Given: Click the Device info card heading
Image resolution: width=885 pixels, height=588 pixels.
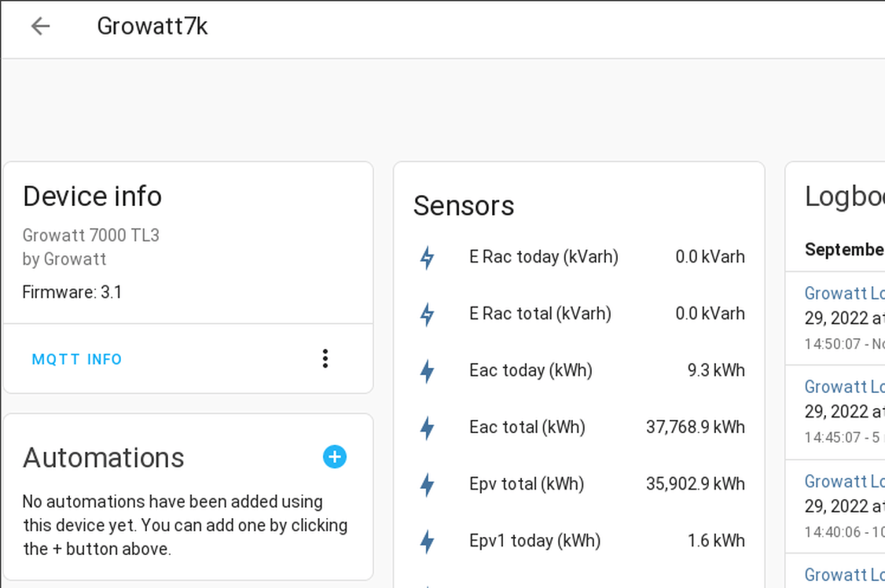Looking at the screenshot, I should pyautogui.click(x=93, y=197).
